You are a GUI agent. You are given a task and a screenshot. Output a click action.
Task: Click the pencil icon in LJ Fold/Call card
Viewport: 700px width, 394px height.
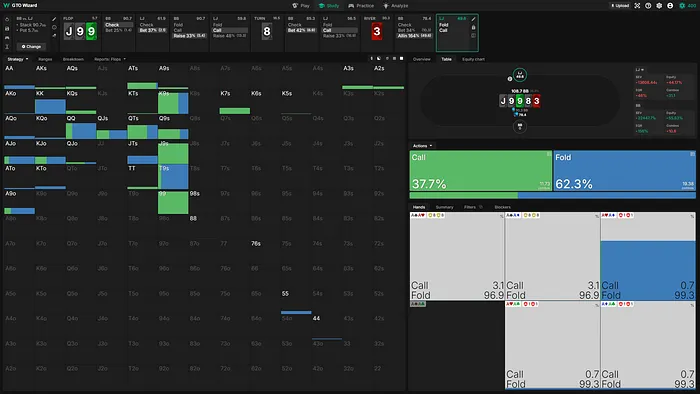(x=473, y=19)
